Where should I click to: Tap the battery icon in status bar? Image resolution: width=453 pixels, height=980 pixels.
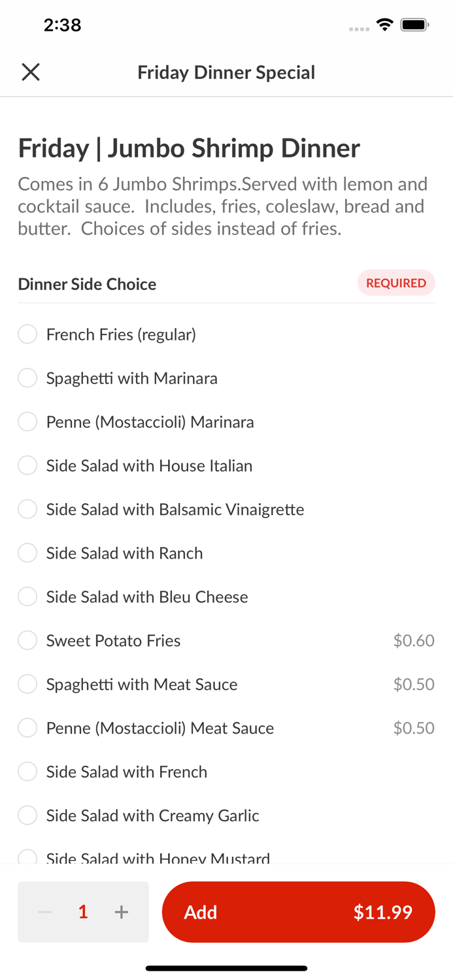tap(414, 24)
